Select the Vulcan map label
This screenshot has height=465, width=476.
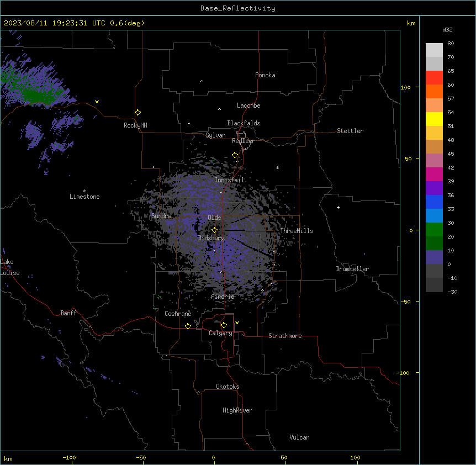tap(300, 437)
